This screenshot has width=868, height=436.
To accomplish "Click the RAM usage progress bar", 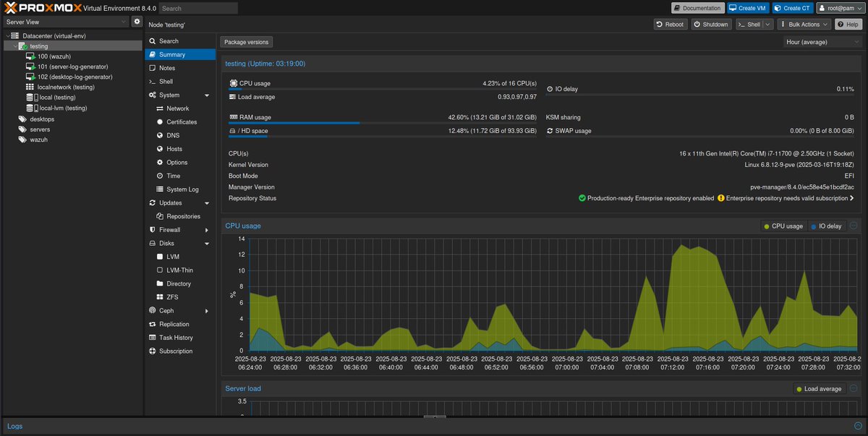I will pos(383,123).
